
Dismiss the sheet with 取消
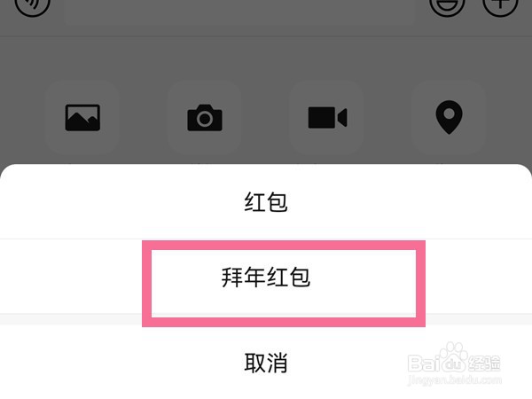coord(266,362)
